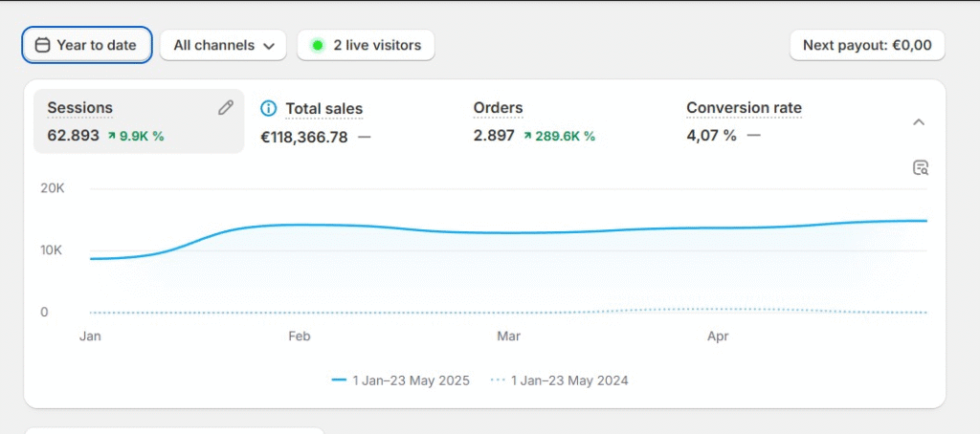Viewport: 980px width, 434px height.
Task: Click the green trend arrow beside 9.9K %
Action: coord(111,136)
